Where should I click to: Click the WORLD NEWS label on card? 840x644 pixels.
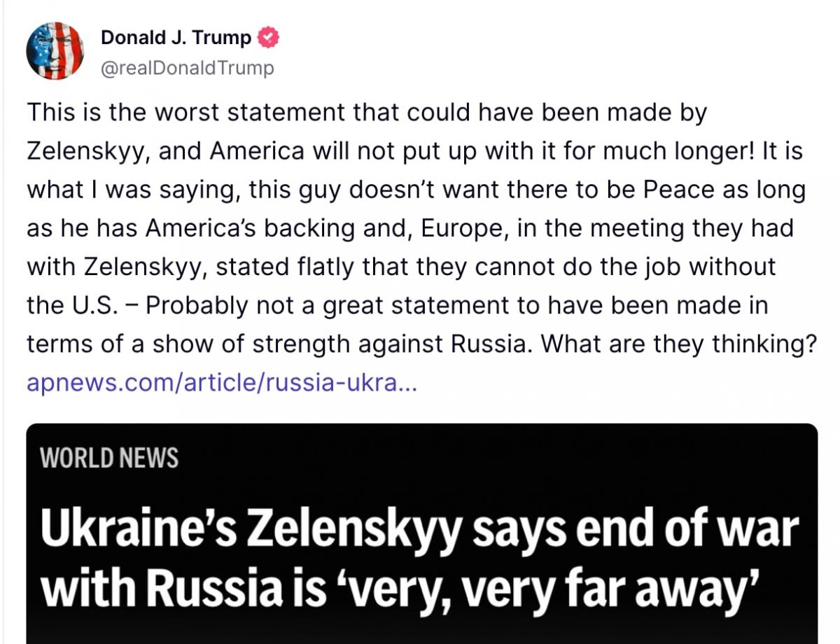coord(109,458)
